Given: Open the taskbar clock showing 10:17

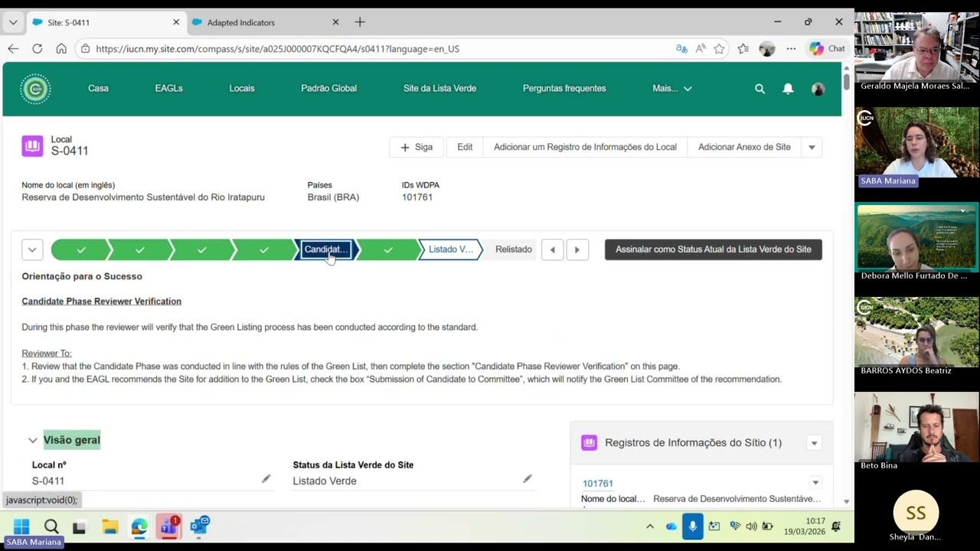Looking at the screenshot, I should click(x=804, y=527).
